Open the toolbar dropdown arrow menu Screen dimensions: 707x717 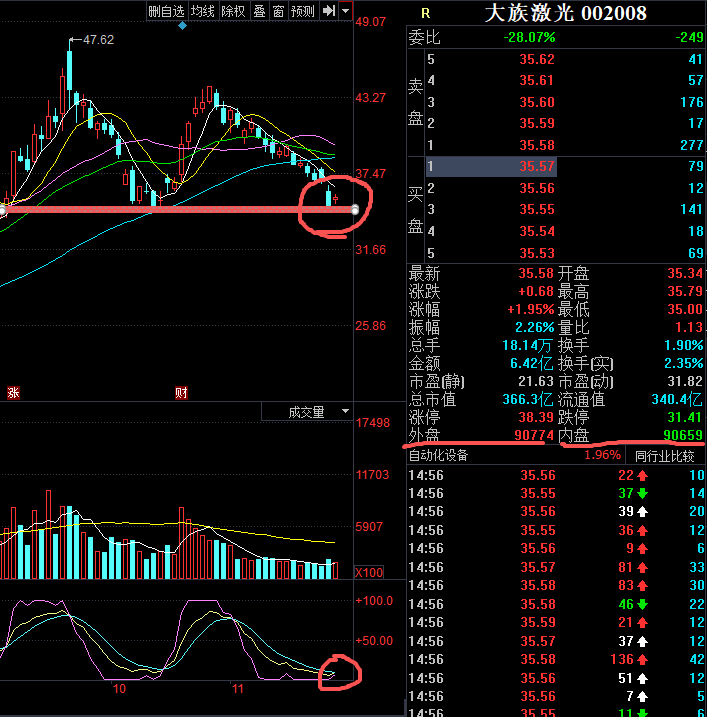click(346, 11)
